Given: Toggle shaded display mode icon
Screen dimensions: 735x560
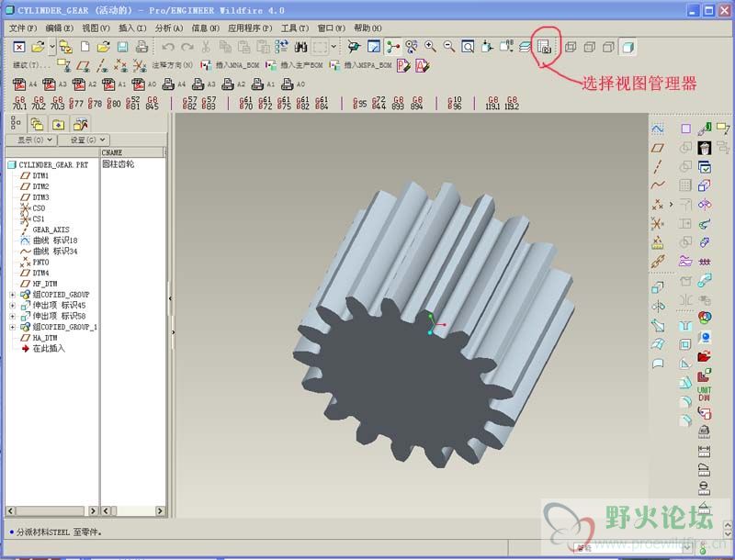Looking at the screenshot, I should coord(628,46).
